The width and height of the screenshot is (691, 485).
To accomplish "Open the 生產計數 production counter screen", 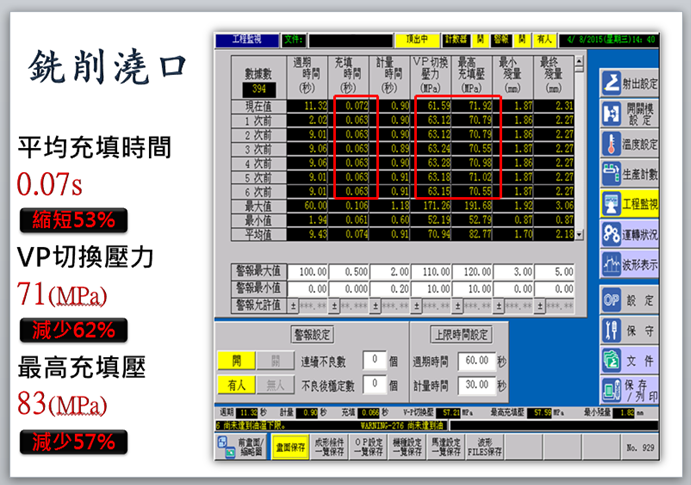I will coord(629,174).
